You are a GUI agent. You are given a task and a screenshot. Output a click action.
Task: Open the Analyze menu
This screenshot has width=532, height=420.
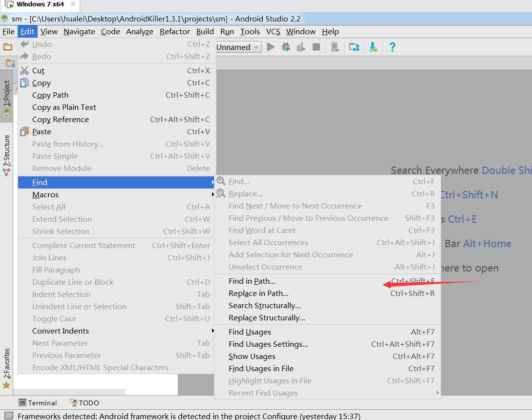click(140, 32)
